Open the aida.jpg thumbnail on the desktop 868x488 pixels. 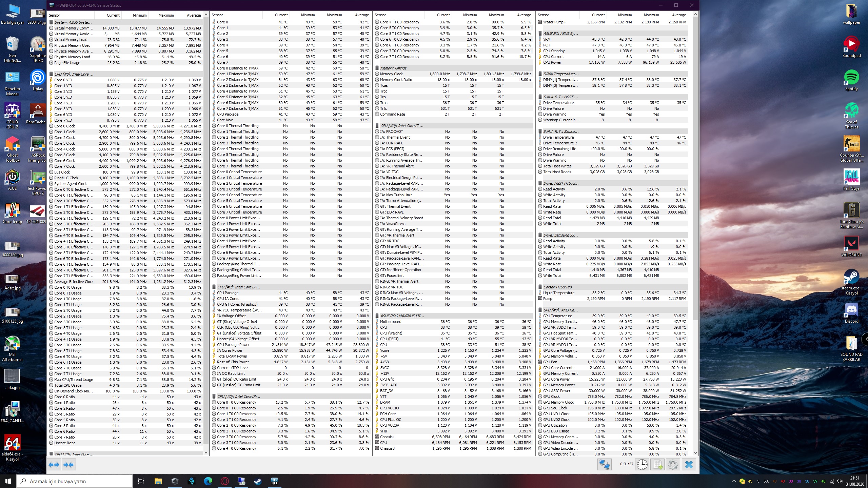tap(13, 379)
